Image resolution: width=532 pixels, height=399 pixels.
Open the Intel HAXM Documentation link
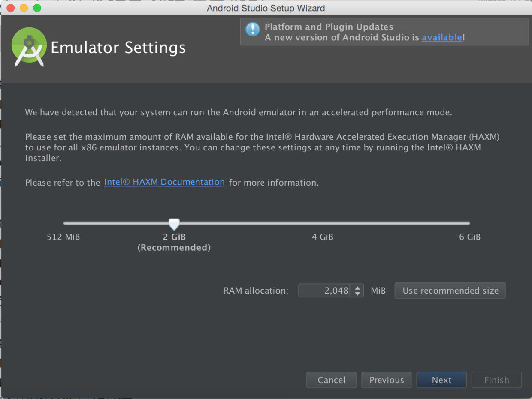[164, 182]
